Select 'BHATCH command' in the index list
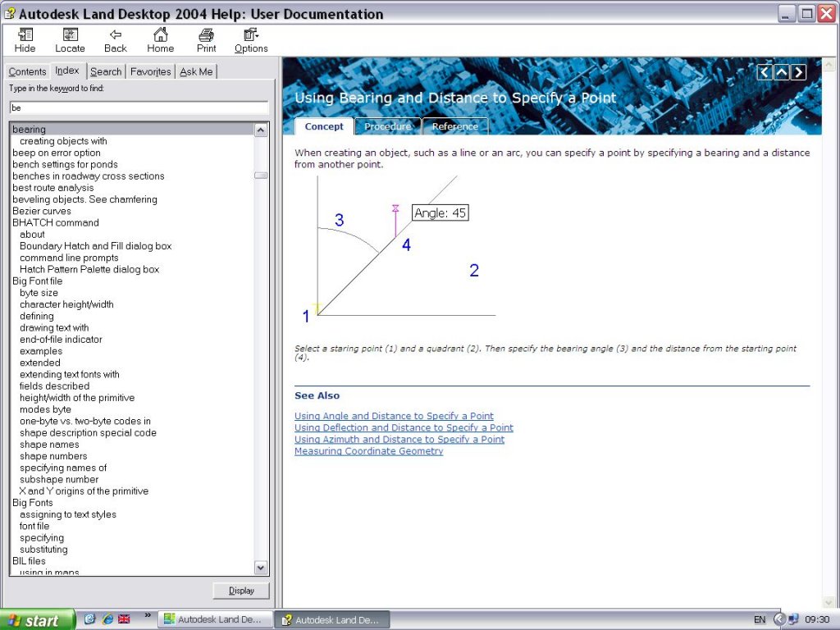 click(x=56, y=222)
